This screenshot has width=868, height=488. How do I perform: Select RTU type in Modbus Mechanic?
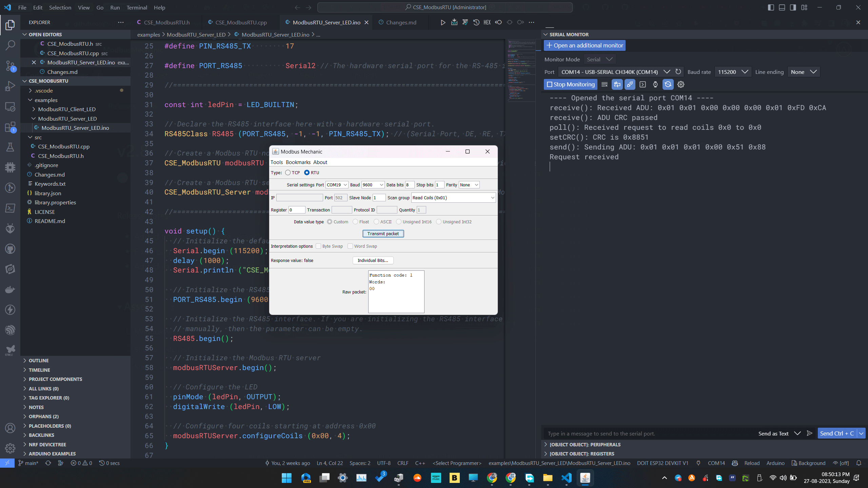[307, 172]
